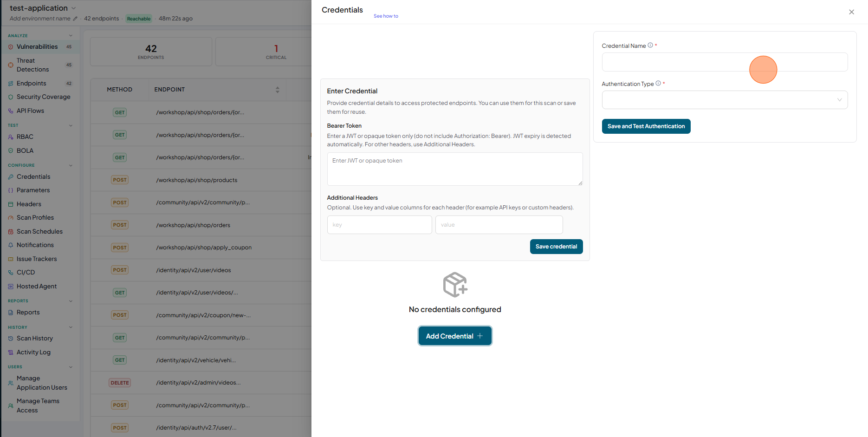Image resolution: width=868 pixels, height=437 pixels.
Task: Click the /workshop/api/shop/orders POST endpoint
Action: [x=193, y=225]
